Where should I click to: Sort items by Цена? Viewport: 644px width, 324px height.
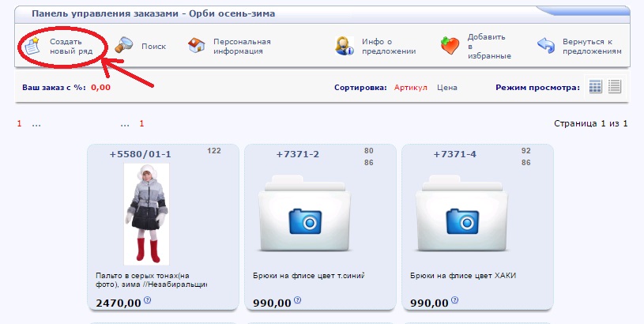[x=447, y=88]
